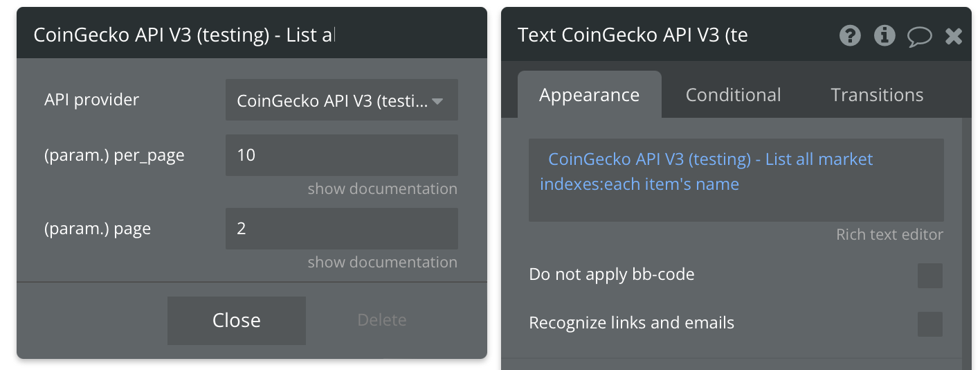The height and width of the screenshot is (370, 980).
Task: Show documentation for page parameter
Action: (383, 263)
